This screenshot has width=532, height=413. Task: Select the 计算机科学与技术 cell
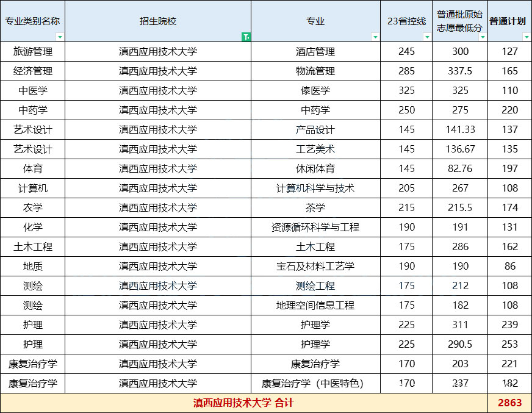(315, 189)
